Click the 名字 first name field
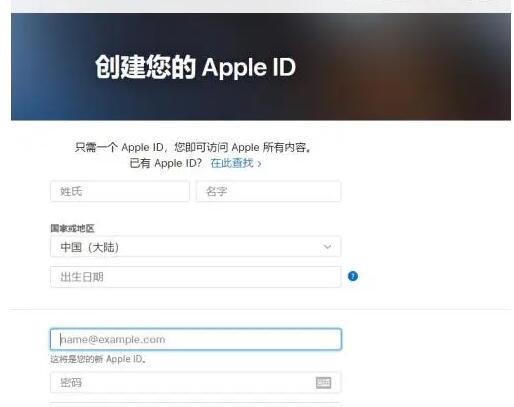Viewport: 514px width, 407px height. click(x=269, y=191)
